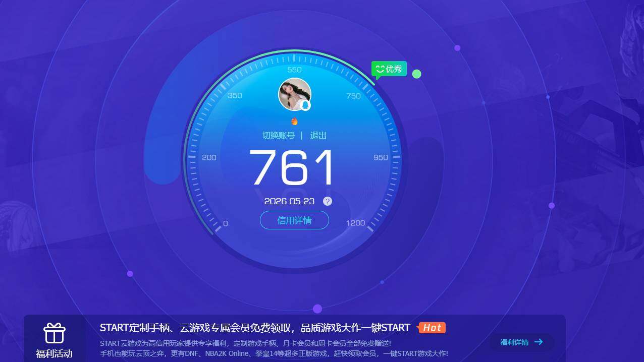Click the gauge label 0
This screenshot has width=644, height=362.
pos(226,223)
